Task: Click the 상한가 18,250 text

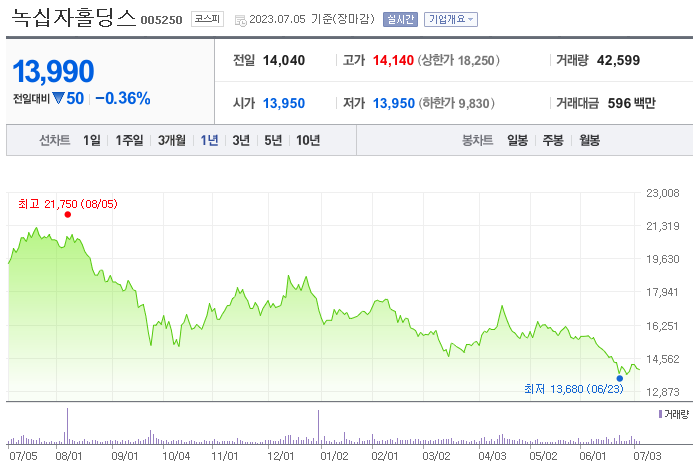Action: 459,60
